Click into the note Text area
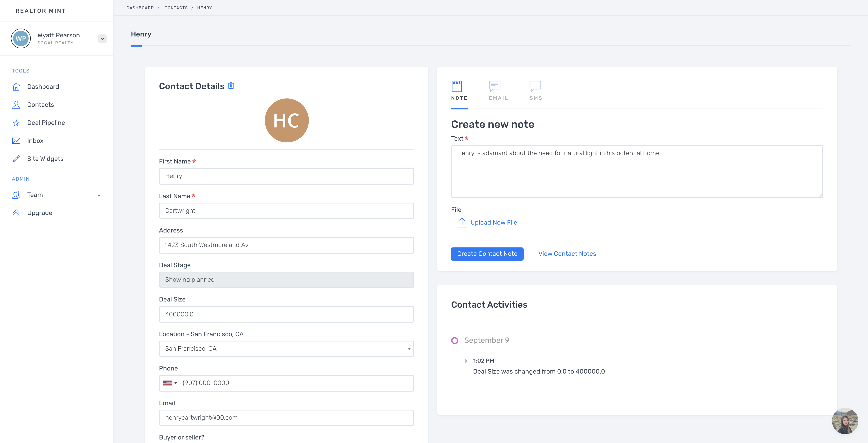 coord(637,171)
